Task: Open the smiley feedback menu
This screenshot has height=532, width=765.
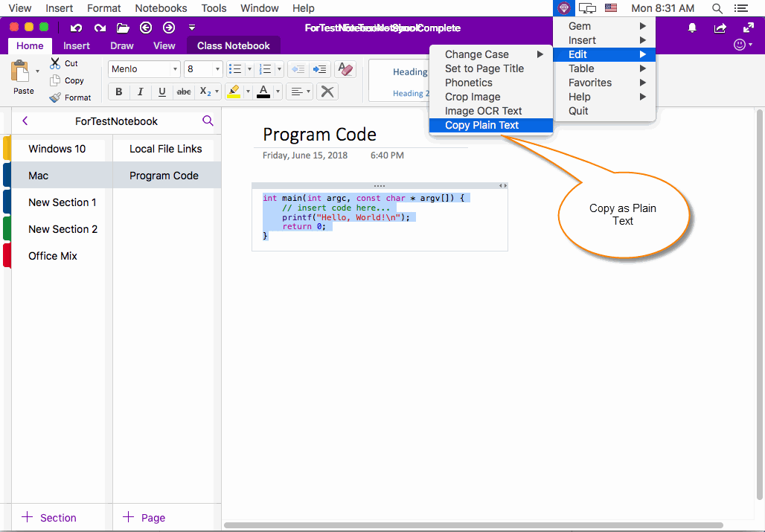Action: 743,45
